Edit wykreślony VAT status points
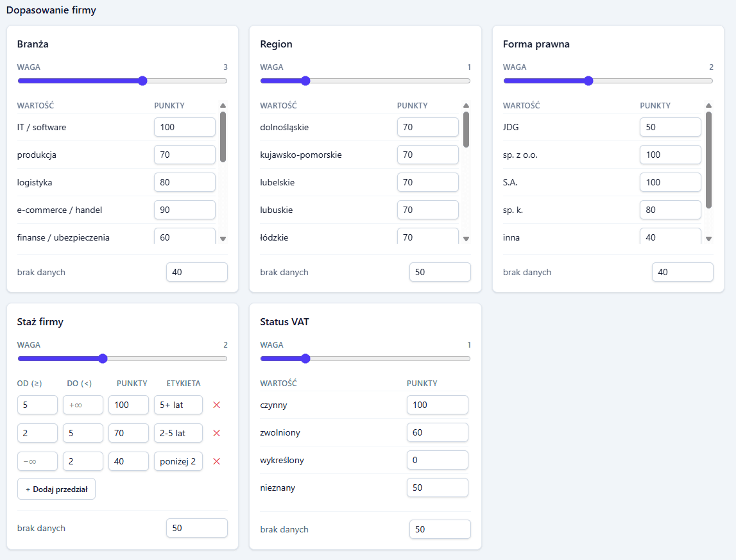 click(438, 460)
